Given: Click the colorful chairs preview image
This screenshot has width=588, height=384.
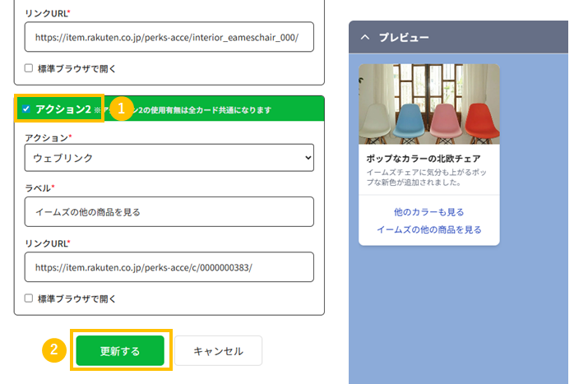Looking at the screenshot, I should click(x=428, y=104).
